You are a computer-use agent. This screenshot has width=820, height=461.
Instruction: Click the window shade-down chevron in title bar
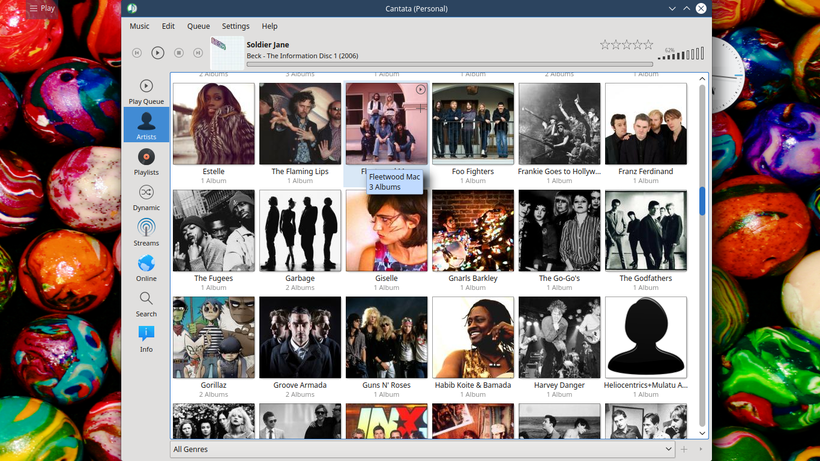tap(672, 8)
